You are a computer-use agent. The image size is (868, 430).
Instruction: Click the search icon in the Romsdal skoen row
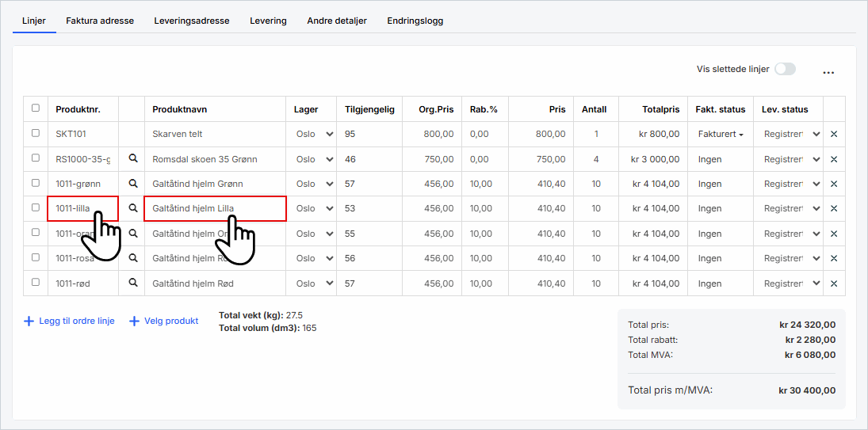click(x=133, y=159)
